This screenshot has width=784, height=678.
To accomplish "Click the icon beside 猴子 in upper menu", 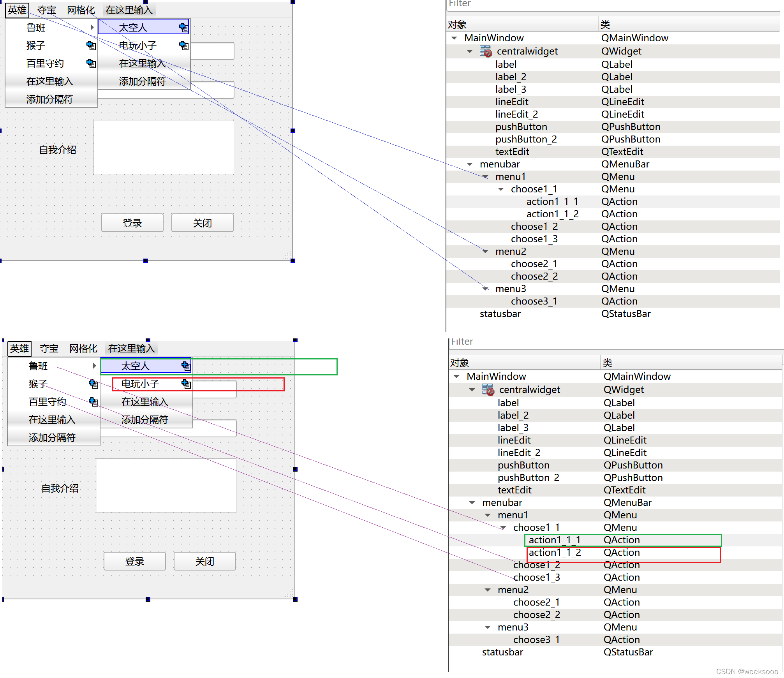I will 91,46.
